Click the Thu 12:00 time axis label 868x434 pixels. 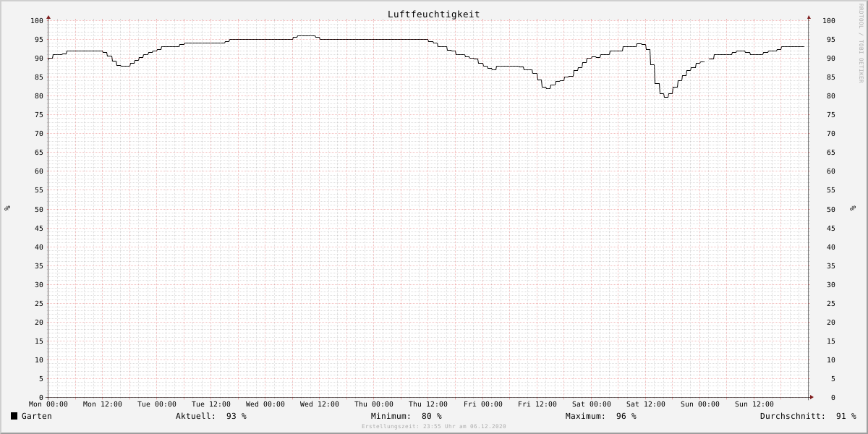(428, 404)
